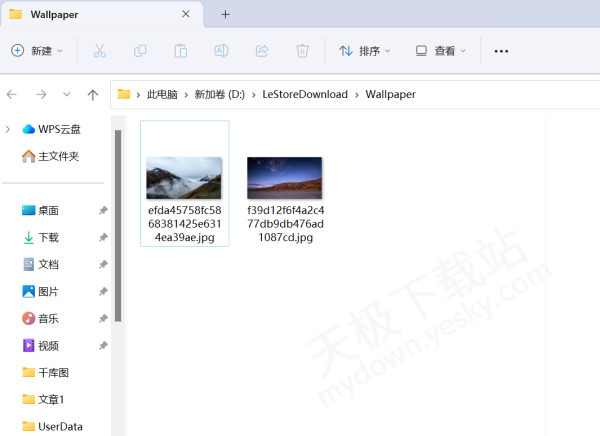
Task: Open recent locations chevron dropdown
Action: click(x=66, y=94)
